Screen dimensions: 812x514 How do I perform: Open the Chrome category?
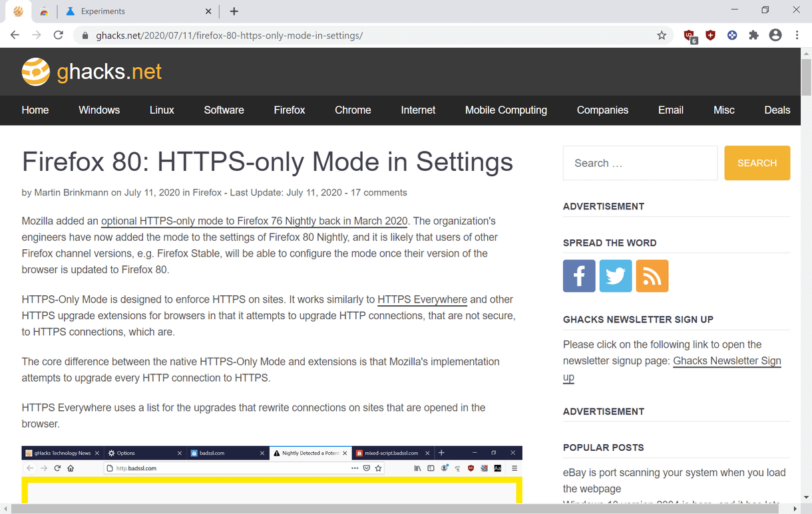pyautogui.click(x=353, y=110)
